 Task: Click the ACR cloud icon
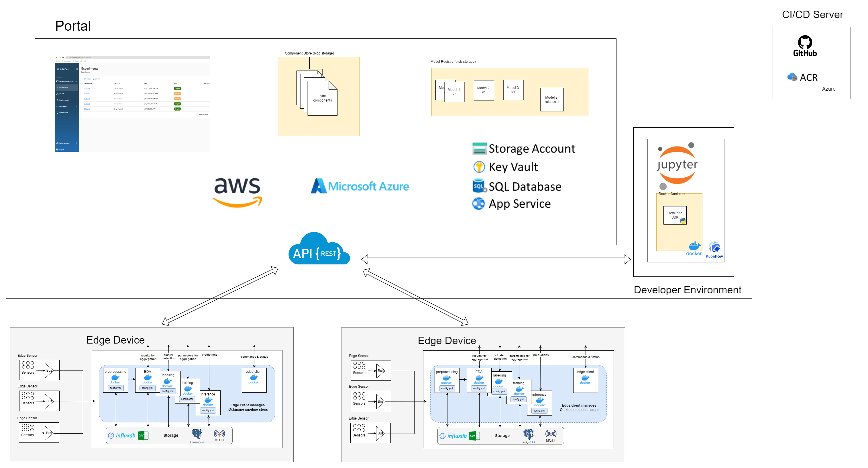pos(792,77)
